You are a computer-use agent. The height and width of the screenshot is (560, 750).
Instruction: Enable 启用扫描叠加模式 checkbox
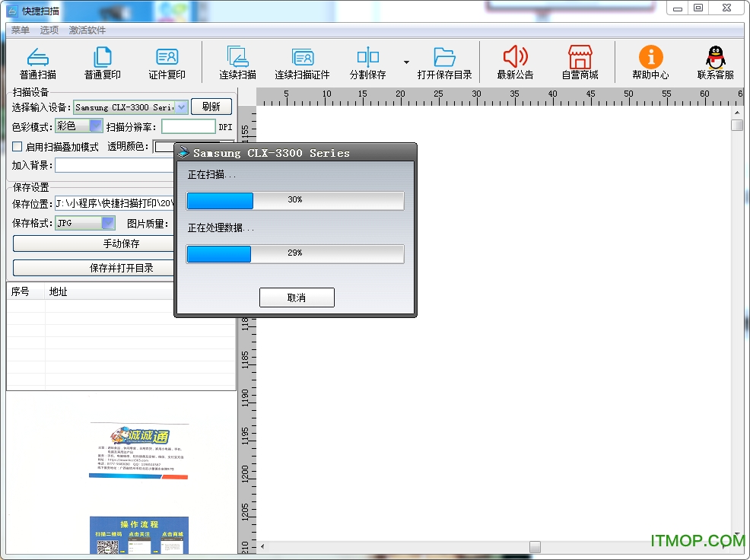tap(17, 146)
